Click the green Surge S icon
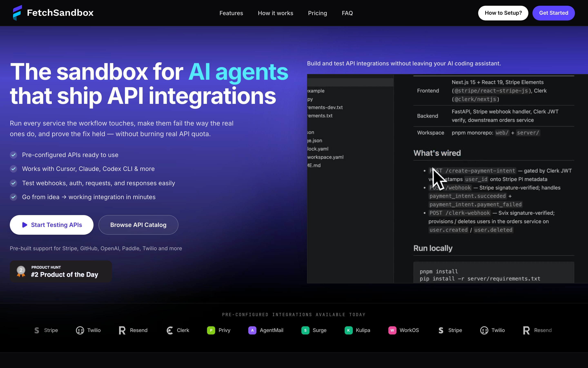This screenshot has height=368, width=588. point(305,330)
